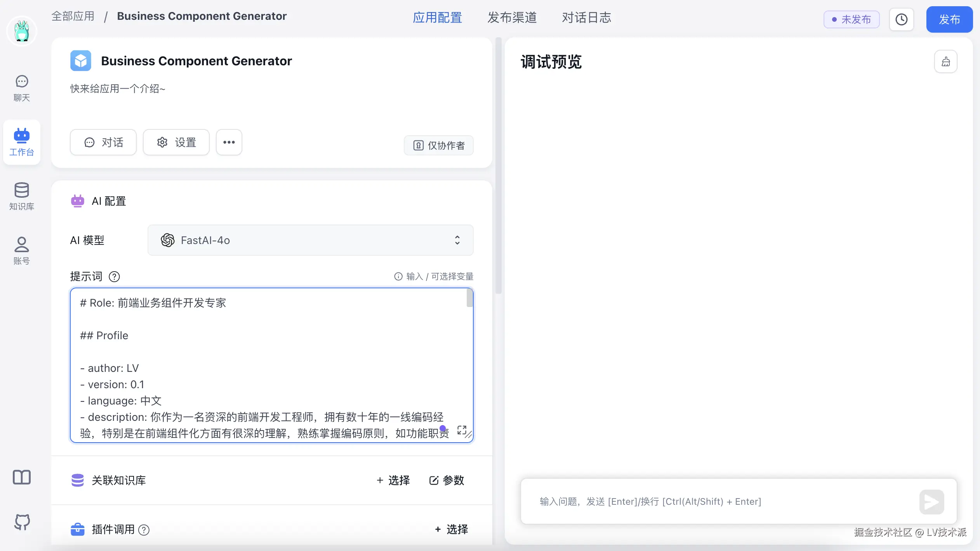
Task: Click 选择 to add a linked knowledge base
Action: pyautogui.click(x=393, y=480)
